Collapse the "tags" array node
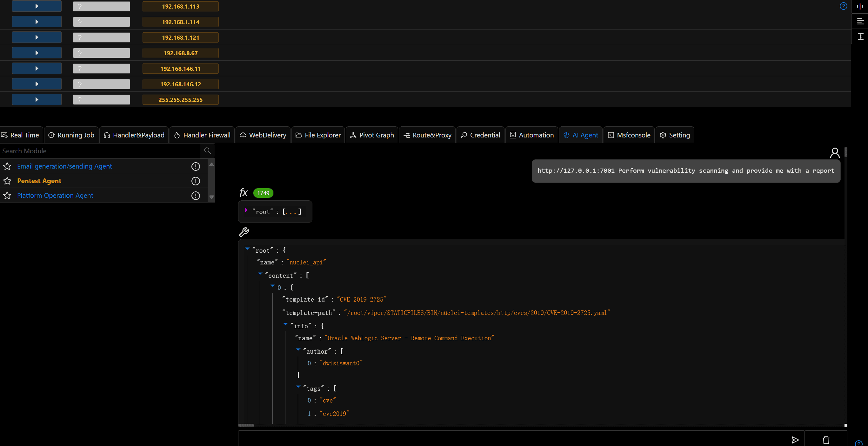This screenshot has height=446, width=868. 298,387
